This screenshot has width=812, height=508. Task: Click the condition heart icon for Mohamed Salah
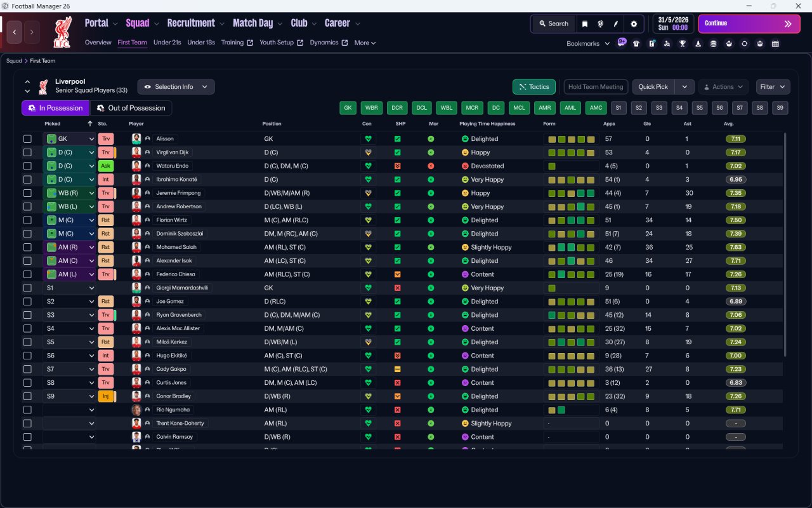click(x=367, y=247)
